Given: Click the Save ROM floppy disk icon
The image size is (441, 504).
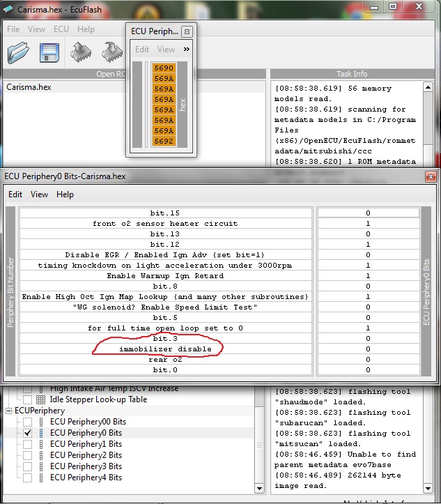Looking at the screenshot, I should point(49,54).
